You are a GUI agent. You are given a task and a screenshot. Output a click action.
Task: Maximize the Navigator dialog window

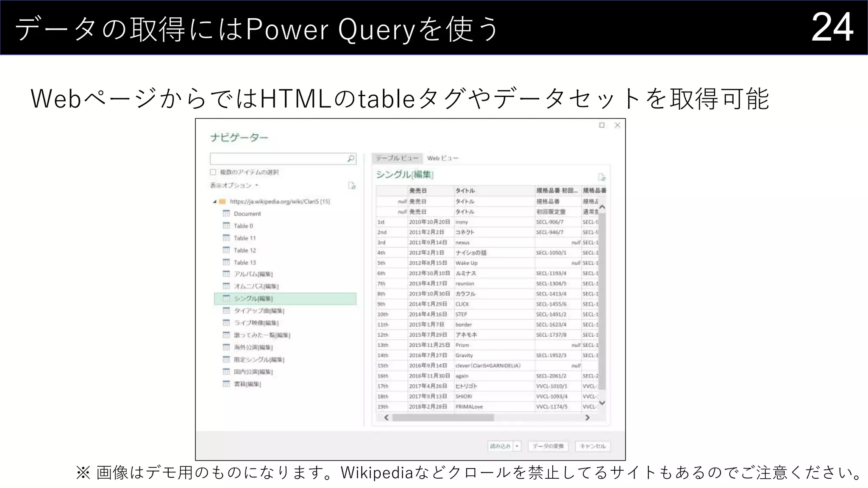[x=601, y=125]
